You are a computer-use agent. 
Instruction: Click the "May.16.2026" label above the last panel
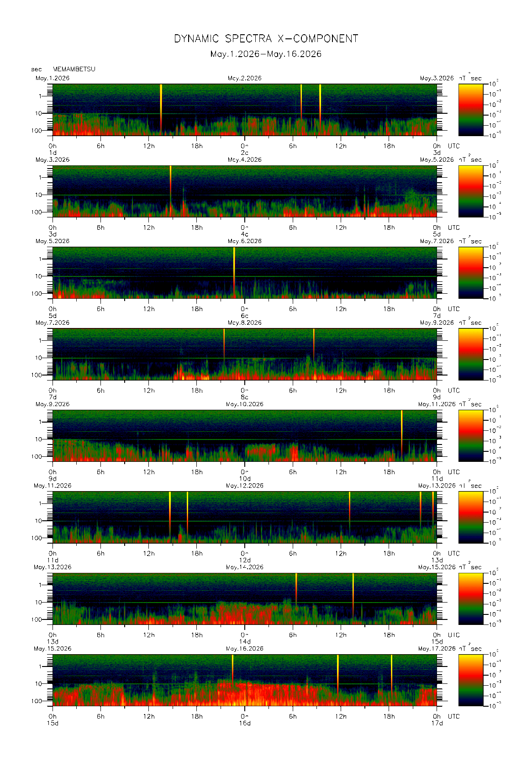click(245, 649)
